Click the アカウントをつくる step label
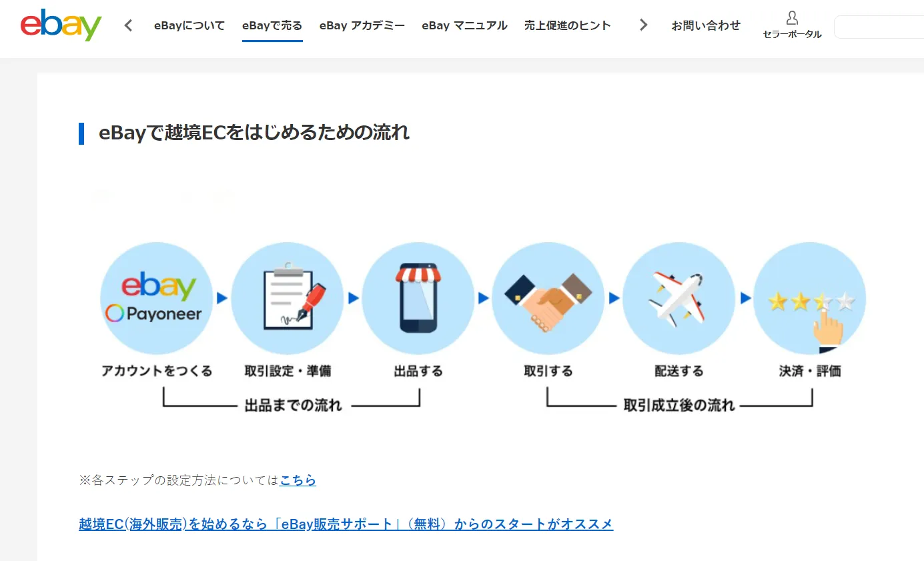924x561 pixels. pyautogui.click(x=157, y=371)
